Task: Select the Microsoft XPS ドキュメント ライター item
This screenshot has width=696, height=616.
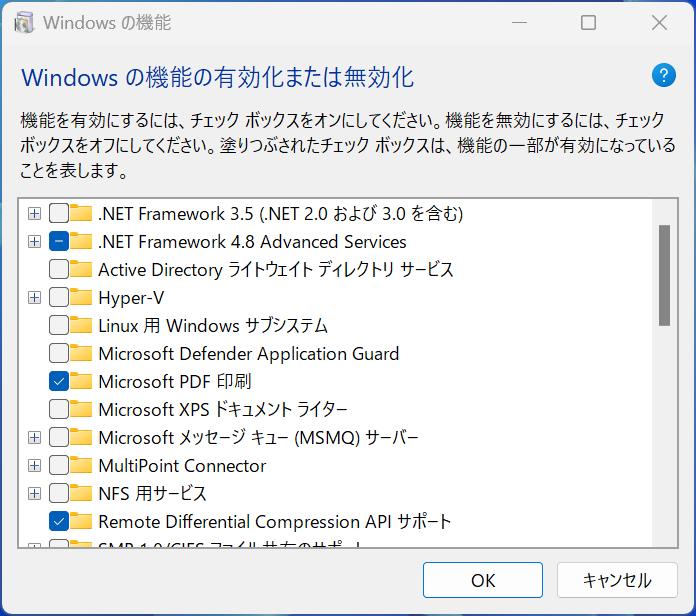Action: pyautogui.click(x=222, y=410)
